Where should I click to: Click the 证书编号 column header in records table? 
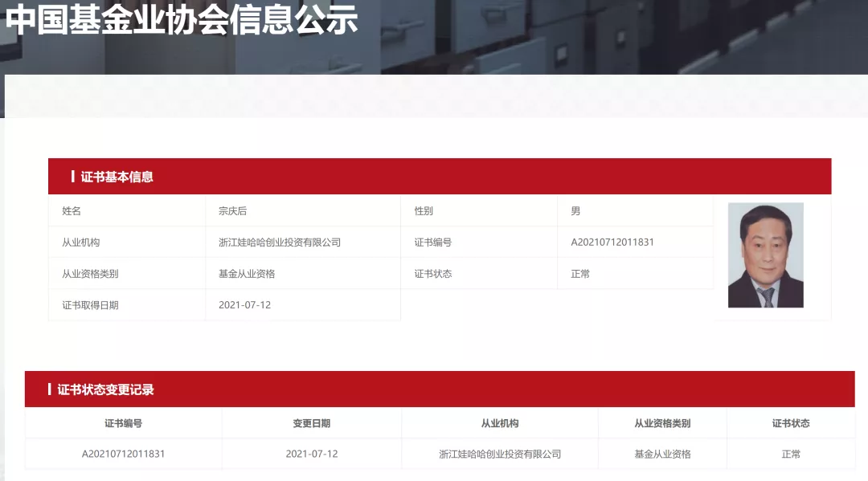pos(124,423)
